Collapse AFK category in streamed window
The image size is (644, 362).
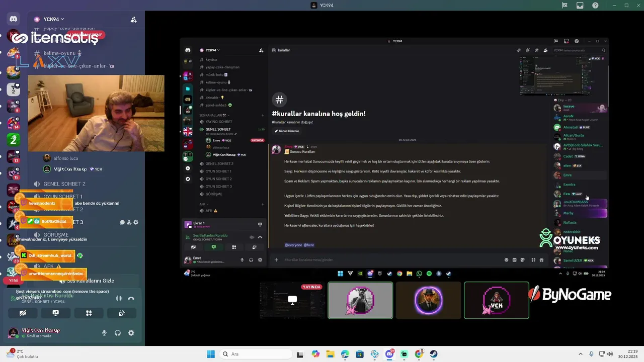tap(203, 204)
